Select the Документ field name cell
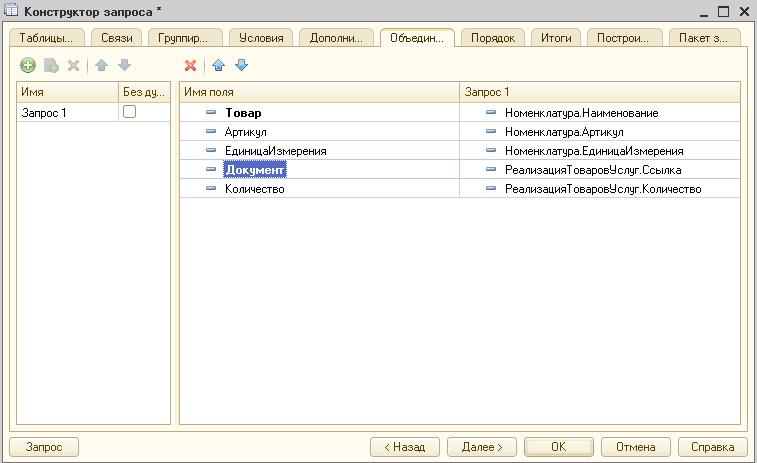 [255, 170]
